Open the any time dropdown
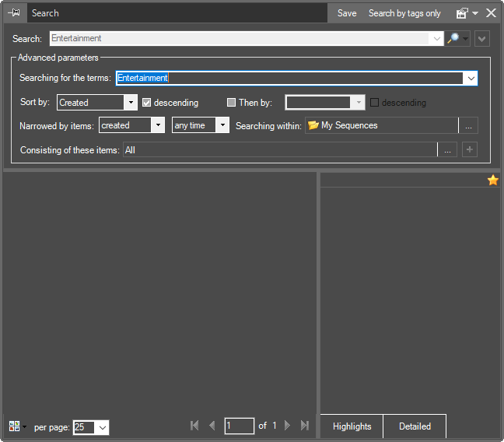The height and width of the screenshot is (442, 504). coord(222,125)
